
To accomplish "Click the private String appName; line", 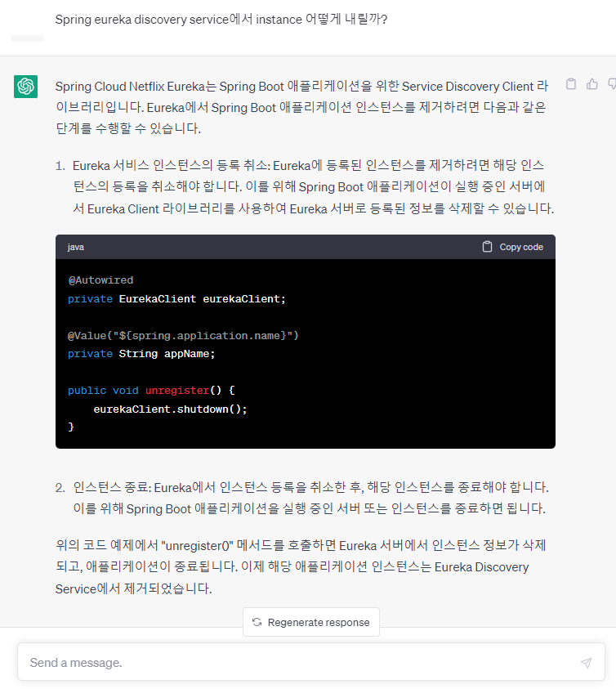I will 141,354.
